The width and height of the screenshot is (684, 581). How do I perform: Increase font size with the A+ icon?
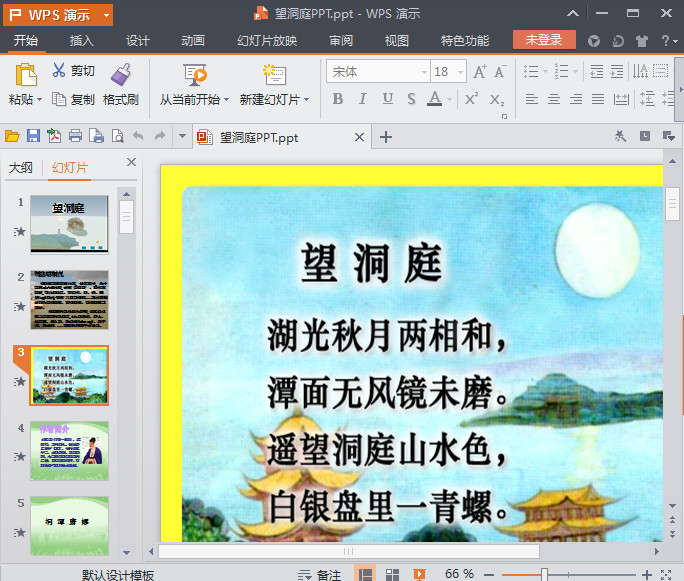coord(480,71)
